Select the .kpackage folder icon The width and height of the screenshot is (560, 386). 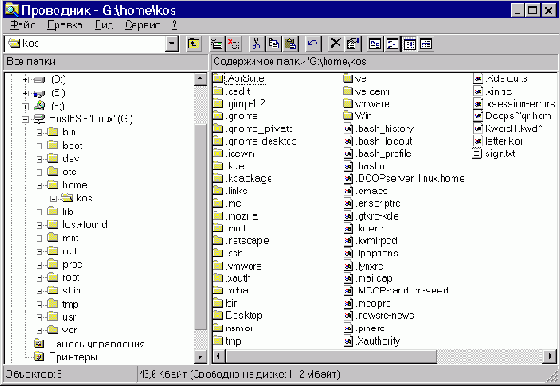(x=218, y=178)
